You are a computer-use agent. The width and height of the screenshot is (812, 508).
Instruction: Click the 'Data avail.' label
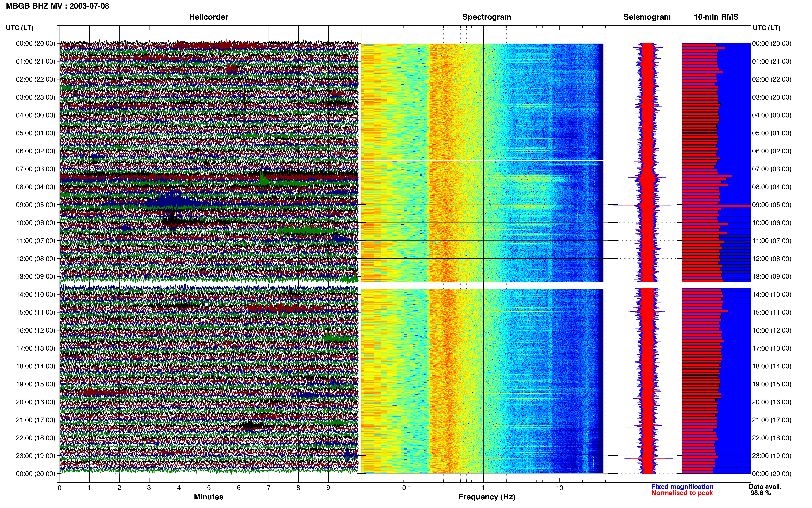click(x=765, y=486)
